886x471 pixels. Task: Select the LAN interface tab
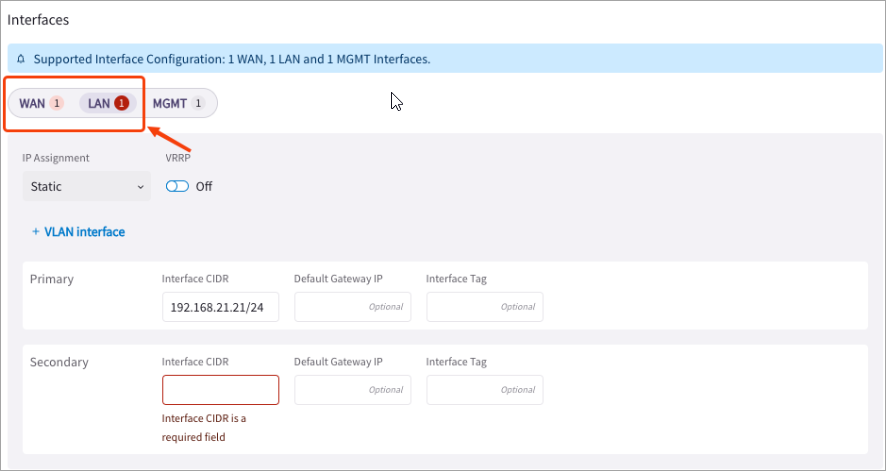click(x=99, y=103)
